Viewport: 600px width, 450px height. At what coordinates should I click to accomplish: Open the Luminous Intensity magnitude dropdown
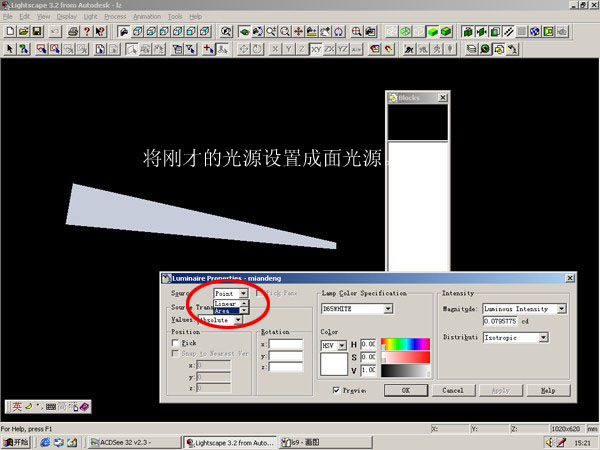pos(561,308)
